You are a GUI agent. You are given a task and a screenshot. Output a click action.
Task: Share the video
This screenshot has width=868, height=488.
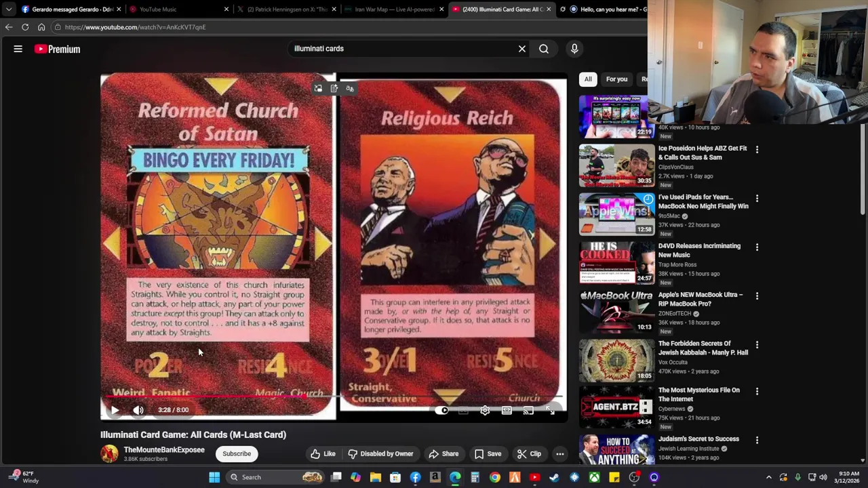[x=443, y=454]
